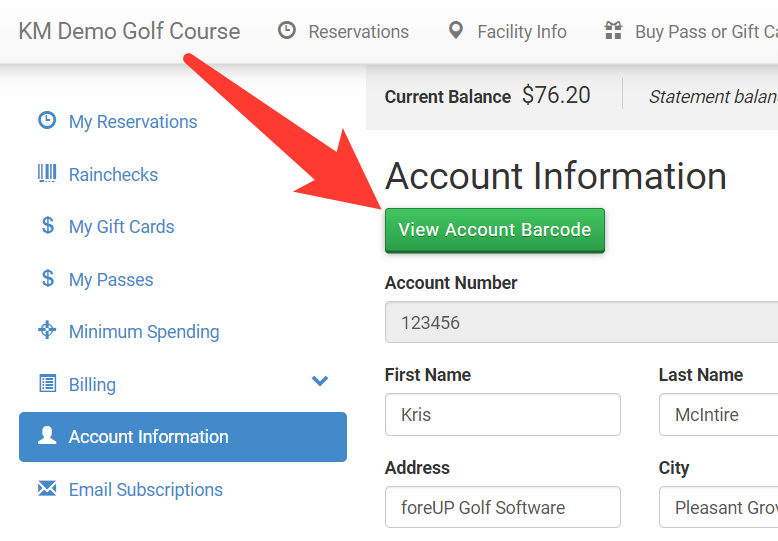
Task: Click into the Last Name field
Action: (x=718, y=414)
